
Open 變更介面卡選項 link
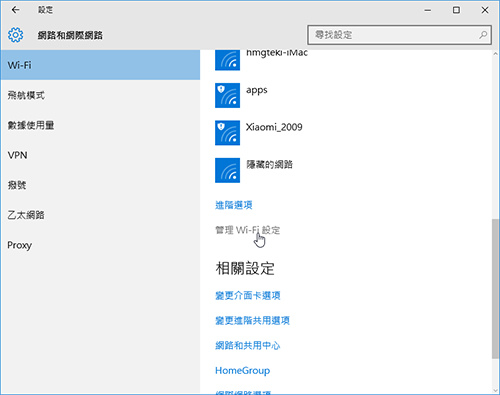tap(248, 295)
